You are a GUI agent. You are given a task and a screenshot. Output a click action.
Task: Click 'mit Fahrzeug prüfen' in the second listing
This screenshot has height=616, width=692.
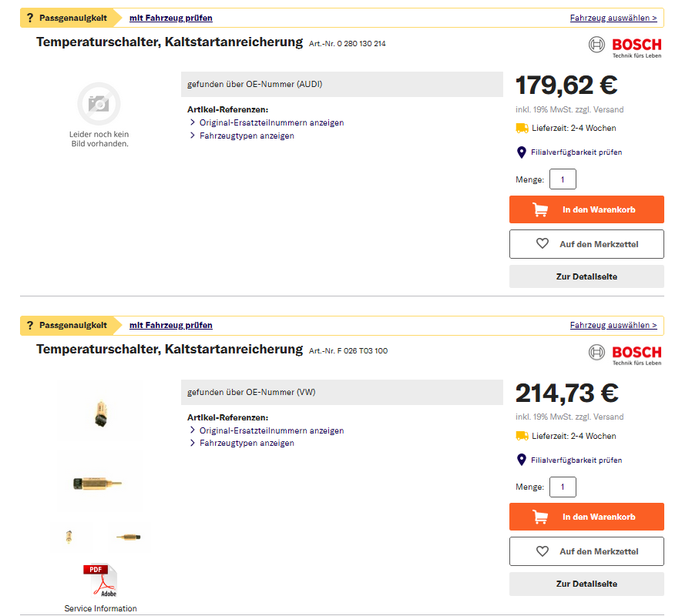click(171, 325)
